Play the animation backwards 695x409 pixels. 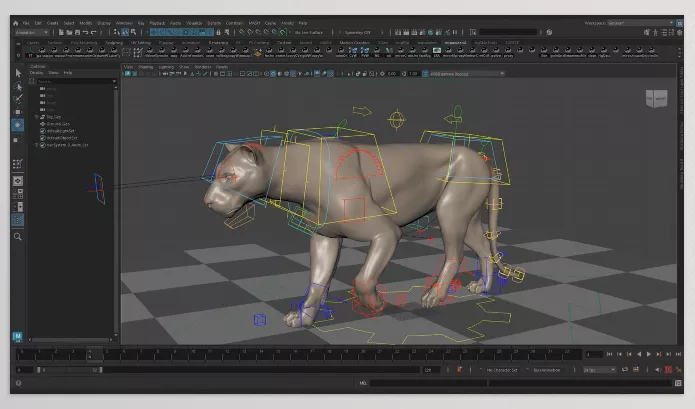(639, 354)
